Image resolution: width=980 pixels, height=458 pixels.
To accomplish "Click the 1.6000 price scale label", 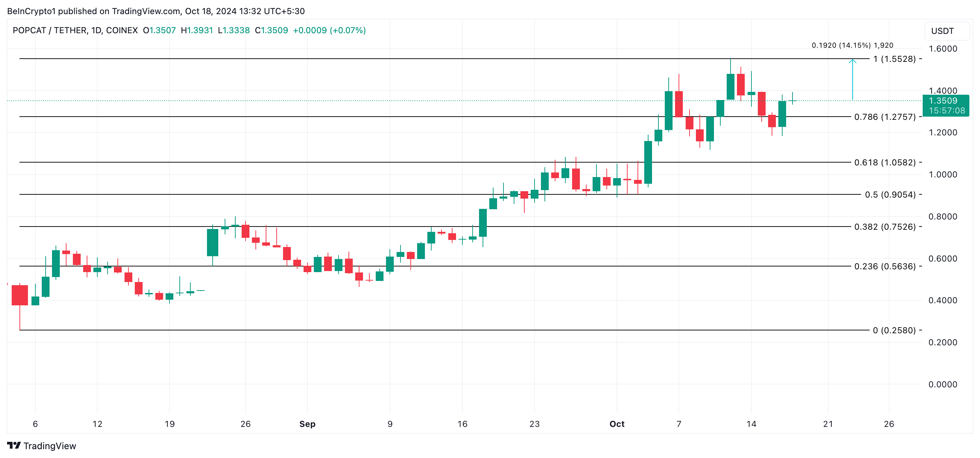I will click(943, 49).
